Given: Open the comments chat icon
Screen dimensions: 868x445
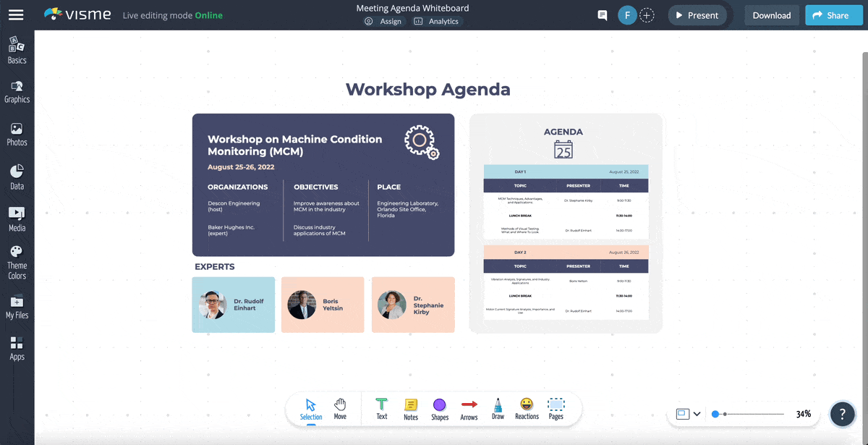Looking at the screenshot, I should click(x=602, y=15).
